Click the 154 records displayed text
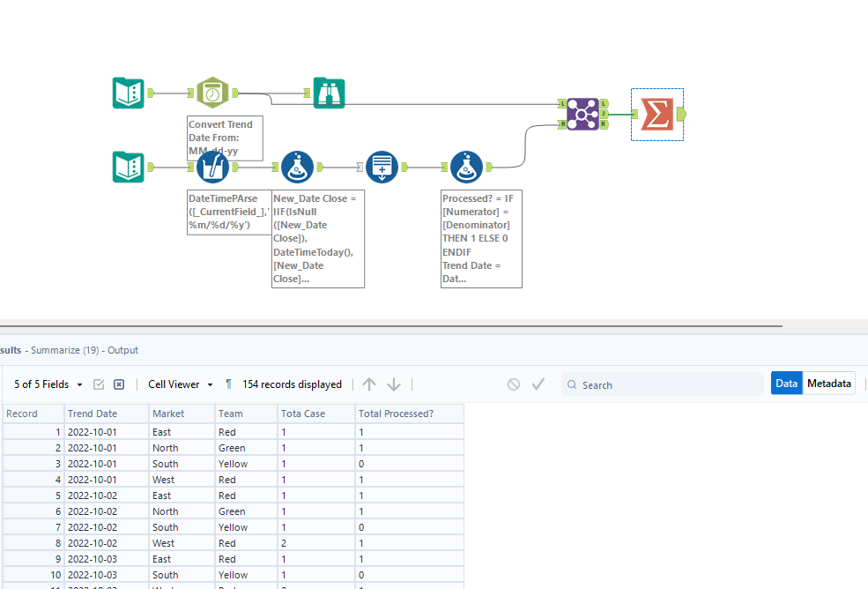The width and height of the screenshot is (868, 589). pos(292,384)
